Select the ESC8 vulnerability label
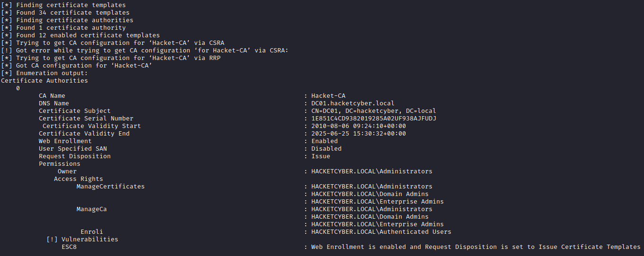This screenshot has width=644, height=256. point(69,247)
